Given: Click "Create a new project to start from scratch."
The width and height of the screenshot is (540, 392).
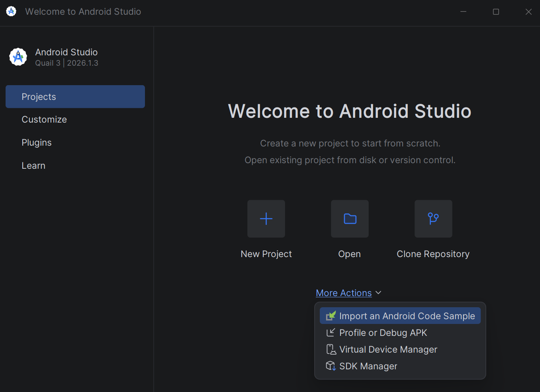Looking at the screenshot, I should [350, 143].
